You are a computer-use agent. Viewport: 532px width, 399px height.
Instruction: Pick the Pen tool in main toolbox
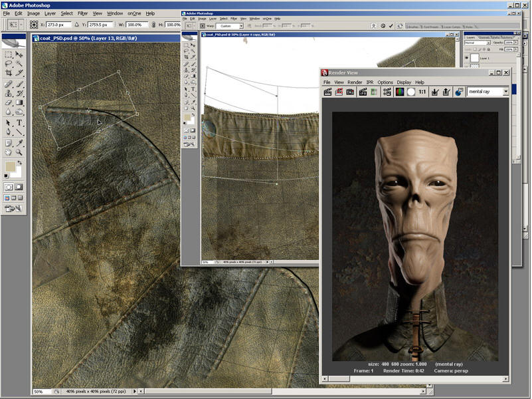pyautogui.click(x=9, y=132)
